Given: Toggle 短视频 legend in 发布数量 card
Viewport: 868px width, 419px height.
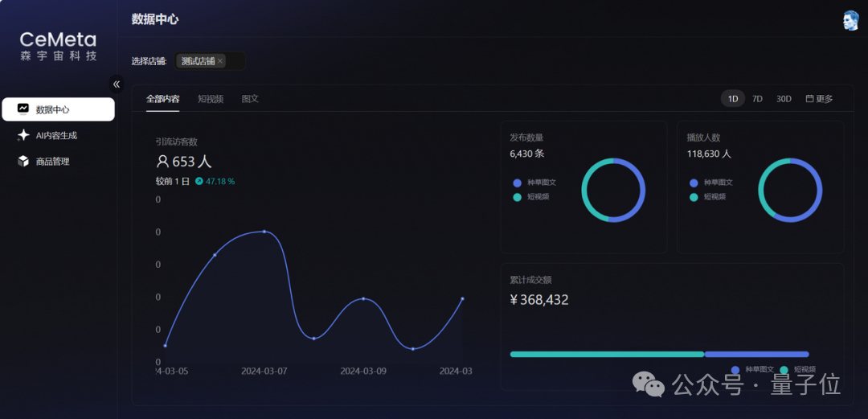Looking at the screenshot, I should (x=531, y=197).
